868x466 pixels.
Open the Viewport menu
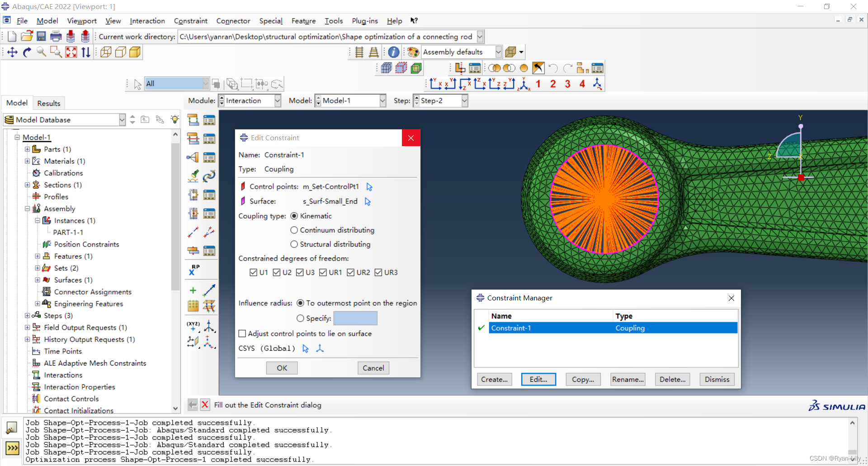pos(82,21)
